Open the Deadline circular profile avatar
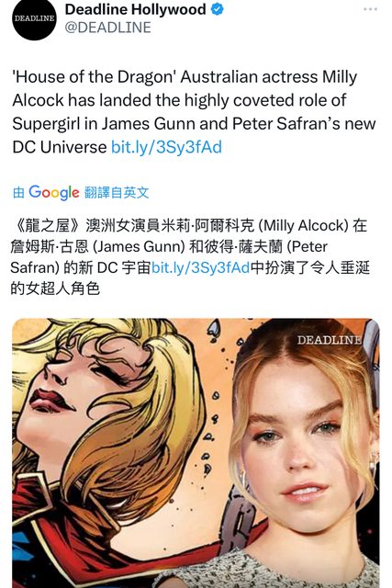Viewport: 392px width, 588px height. [34, 18]
